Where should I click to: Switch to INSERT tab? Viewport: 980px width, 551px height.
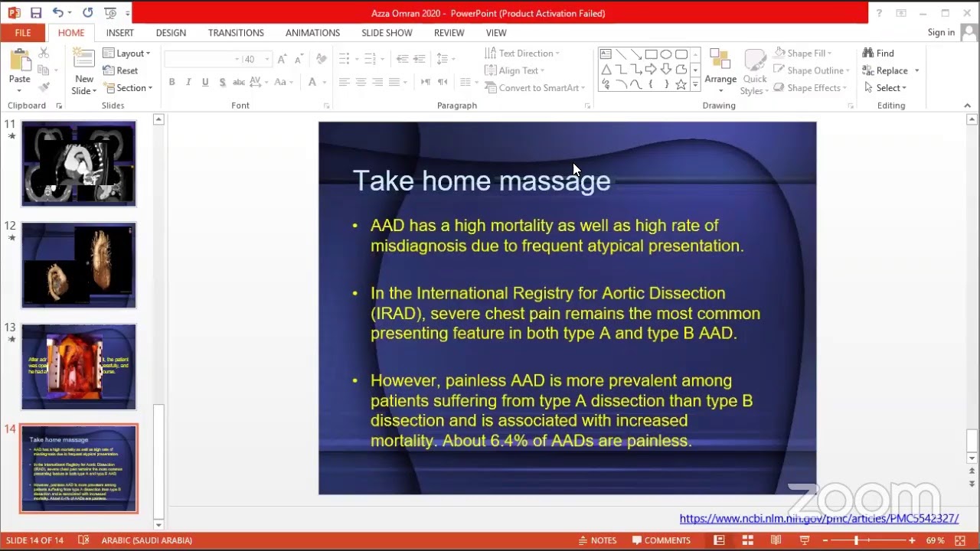click(x=119, y=33)
